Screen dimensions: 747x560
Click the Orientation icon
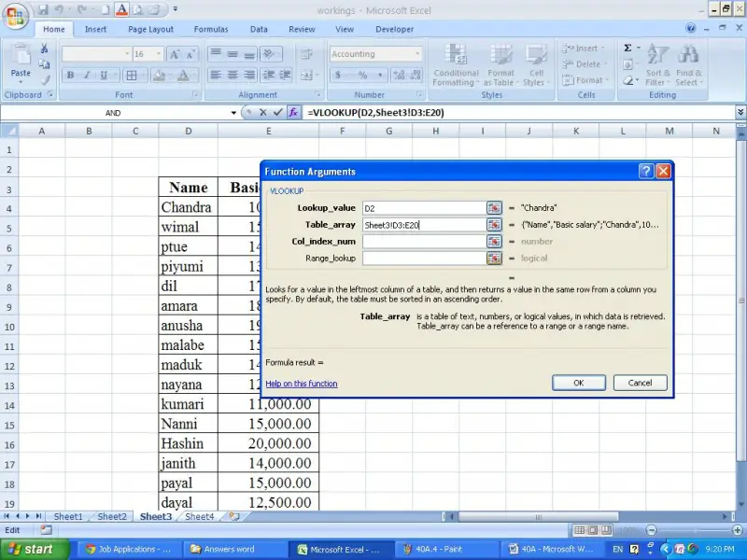(271, 54)
